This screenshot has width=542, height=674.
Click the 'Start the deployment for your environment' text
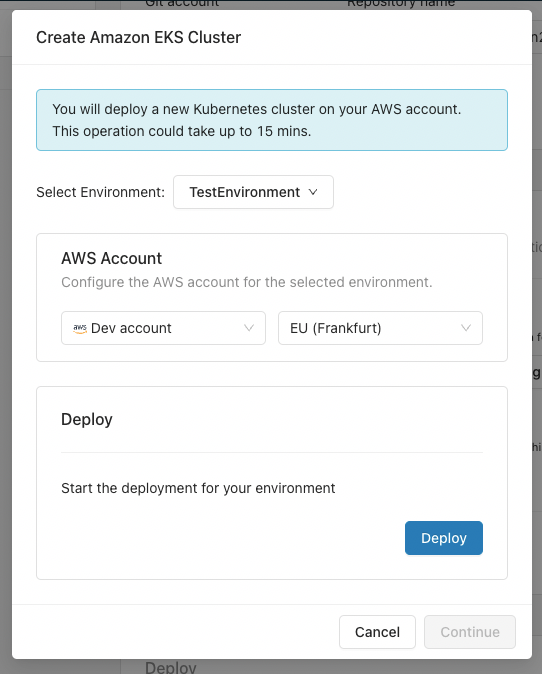tap(198, 488)
